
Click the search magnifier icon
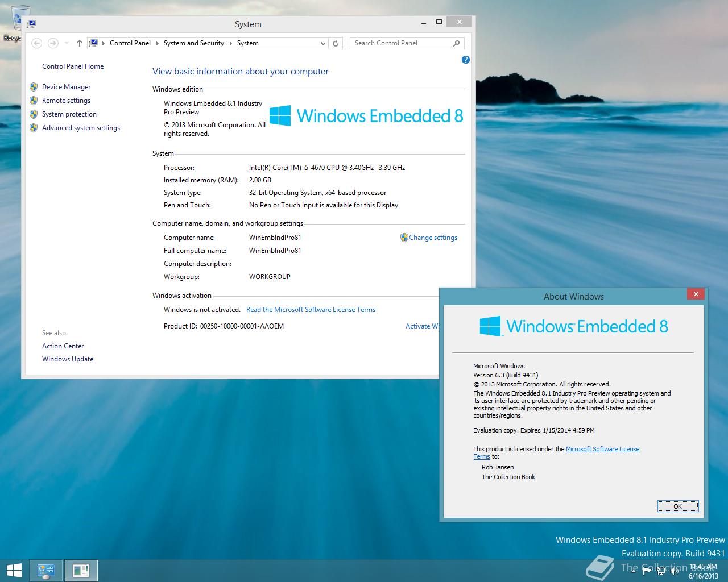[x=456, y=43]
